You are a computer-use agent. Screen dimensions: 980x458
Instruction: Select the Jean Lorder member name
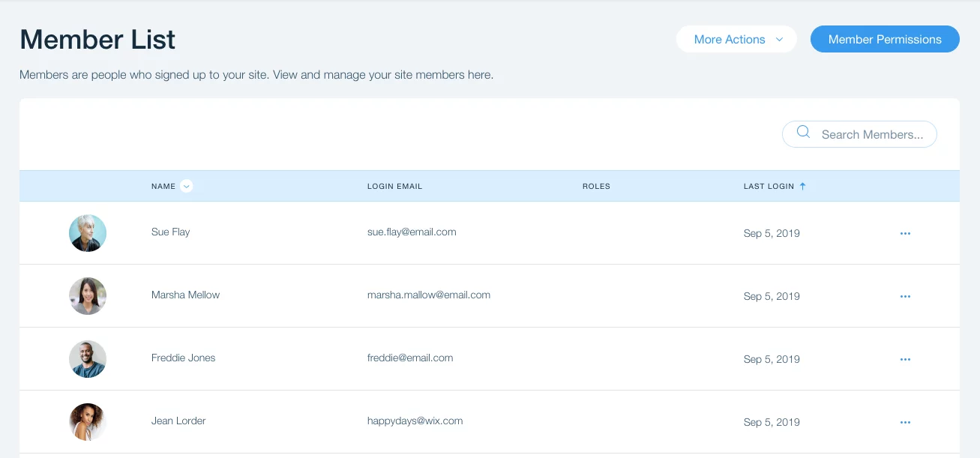pyautogui.click(x=178, y=421)
